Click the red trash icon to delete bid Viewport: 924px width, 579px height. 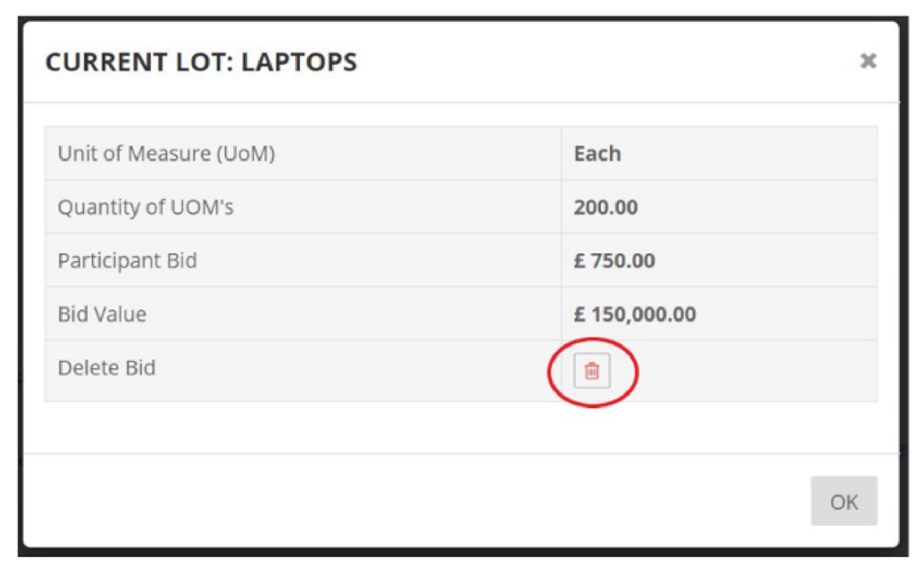pos(592,371)
